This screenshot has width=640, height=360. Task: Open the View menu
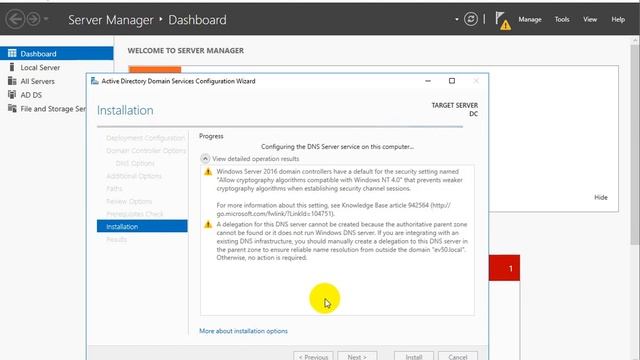[590, 19]
